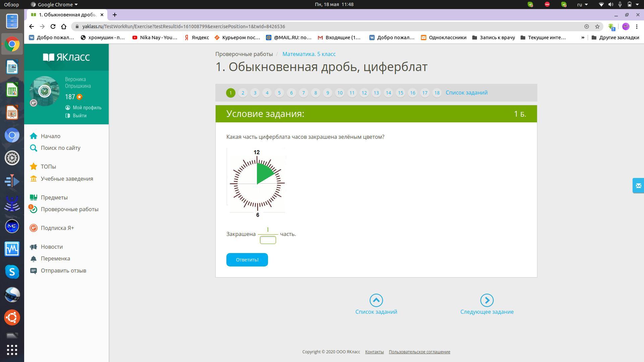Click the bookmark star in address bar

(597, 26)
